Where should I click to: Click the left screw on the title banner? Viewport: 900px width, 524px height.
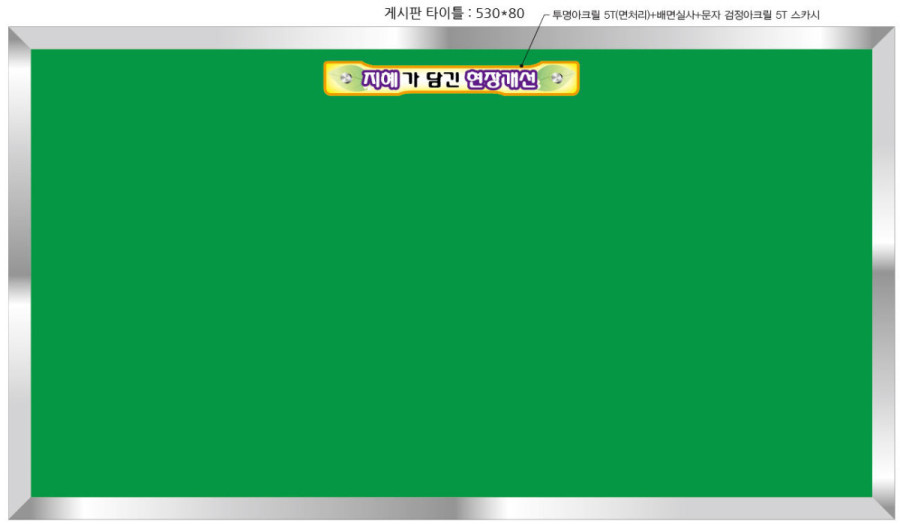point(346,78)
